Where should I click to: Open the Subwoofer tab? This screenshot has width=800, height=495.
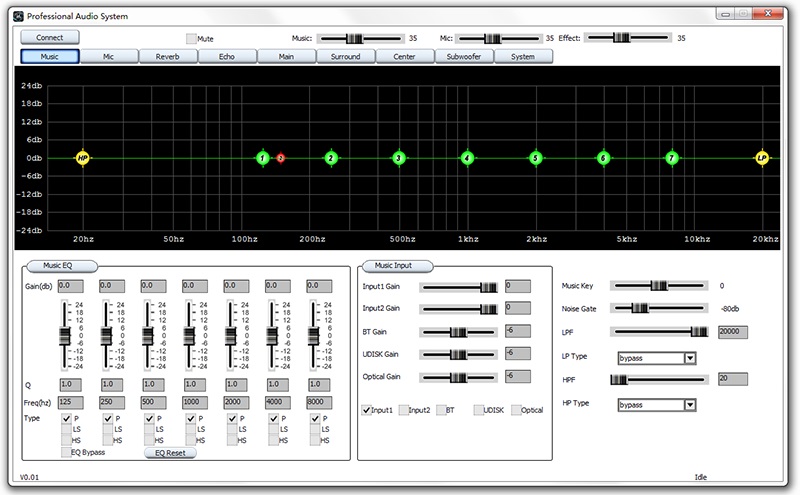(463, 57)
